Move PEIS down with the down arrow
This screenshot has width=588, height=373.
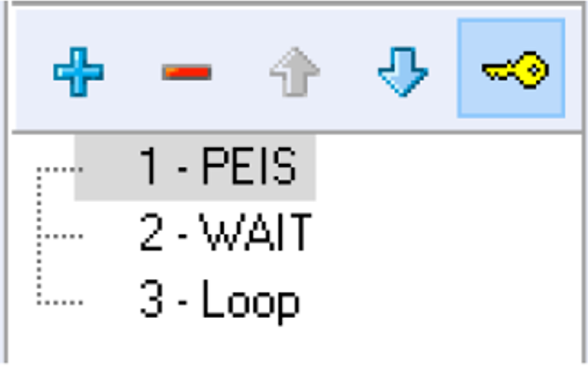point(403,72)
